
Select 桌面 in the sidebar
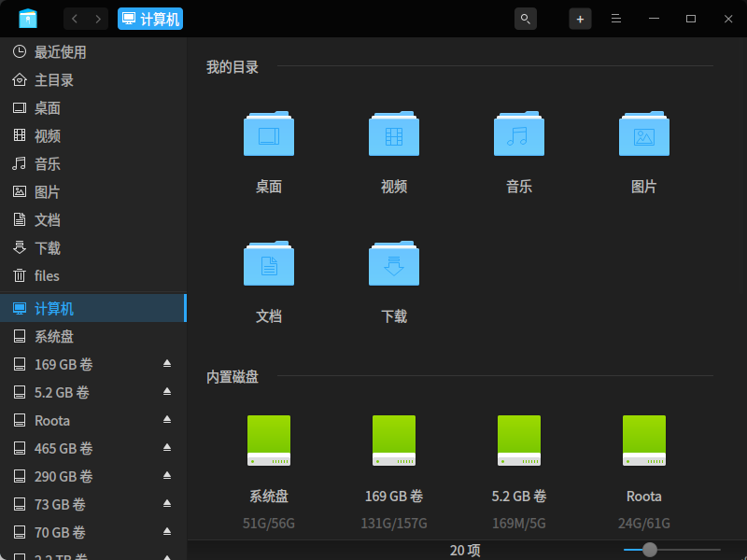coord(93,108)
